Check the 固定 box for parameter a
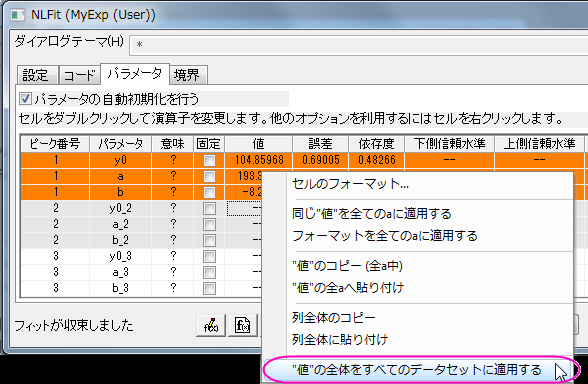The width and height of the screenshot is (588, 384). (209, 176)
